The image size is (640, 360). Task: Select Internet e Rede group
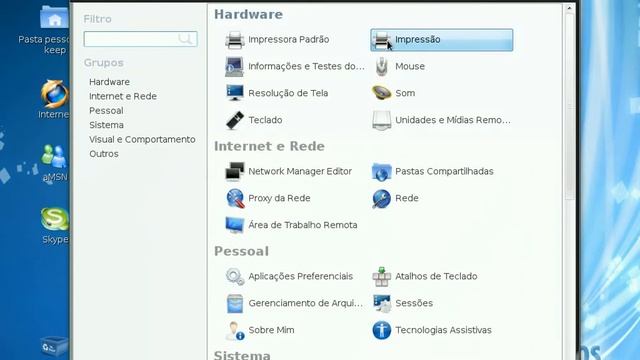pyautogui.click(x=123, y=96)
